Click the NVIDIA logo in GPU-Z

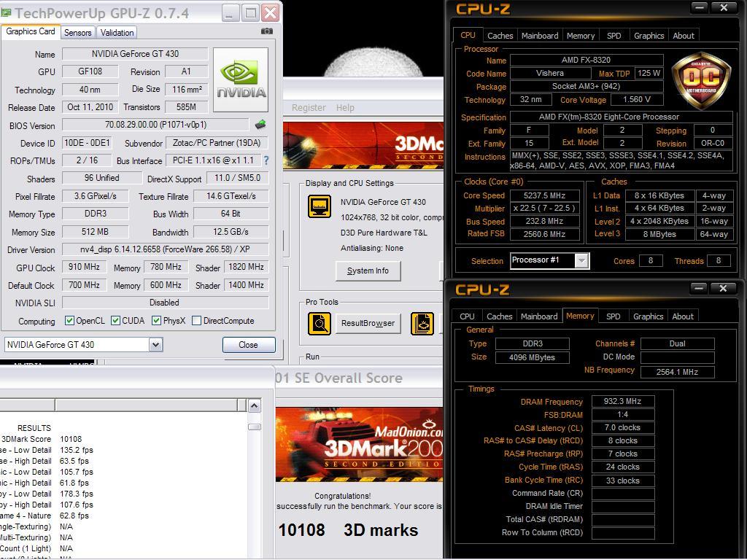click(241, 79)
